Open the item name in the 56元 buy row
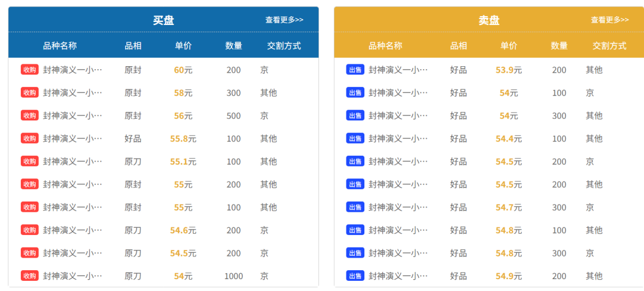 [73, 116]
